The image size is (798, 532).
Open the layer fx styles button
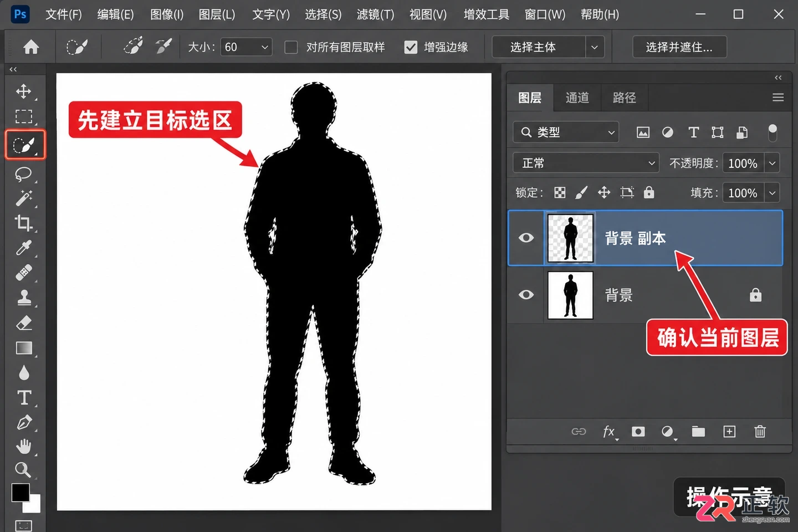click(x=609, y=431)
